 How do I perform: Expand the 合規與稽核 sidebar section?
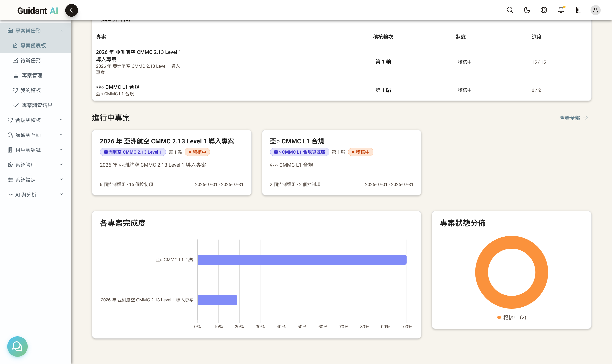[x=36, y=120]
